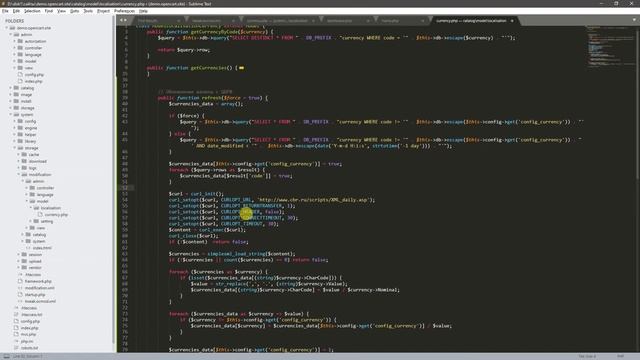Click the session folder icon

click(x=24, y=255)
